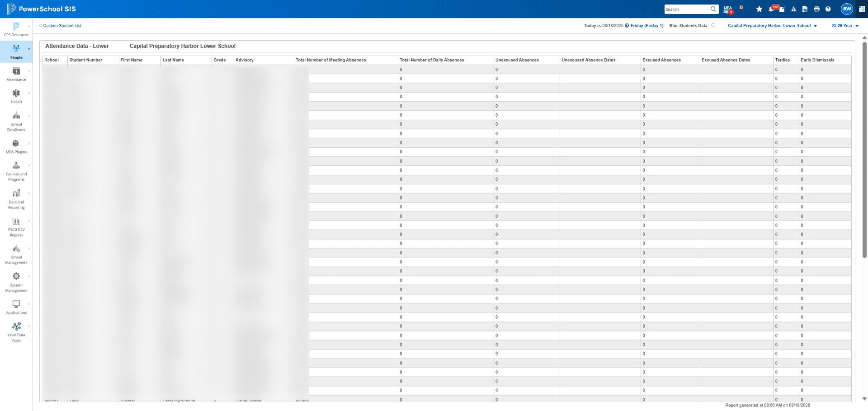Image resolution: width=868 pixels, height=411 pixels.
Task: Open the People sidebar icon
Action: point(16,48)
